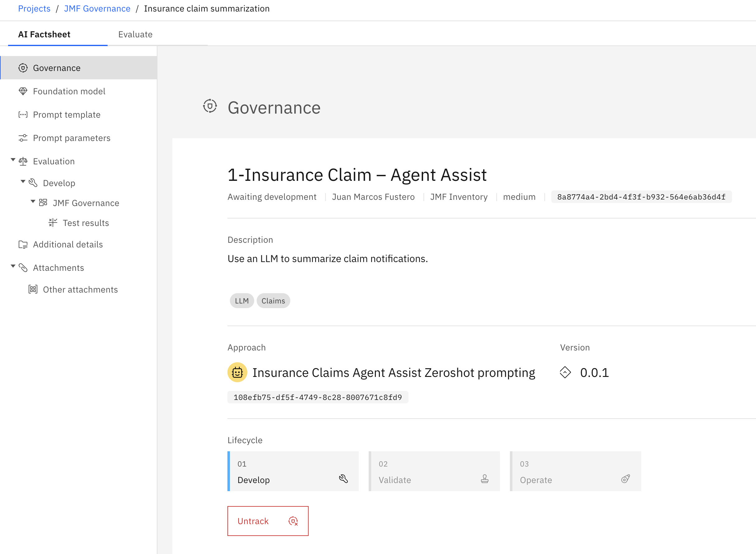The width and height of the screenshot is (756, 554).
Task: Click the Additional details folder icon
Action: pos(23,244)
